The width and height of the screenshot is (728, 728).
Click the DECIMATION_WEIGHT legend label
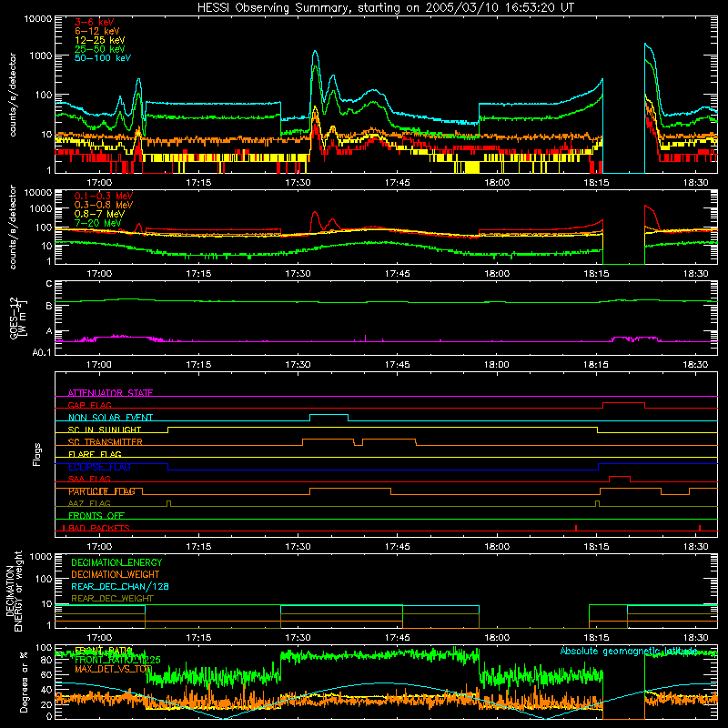point(116,574)
